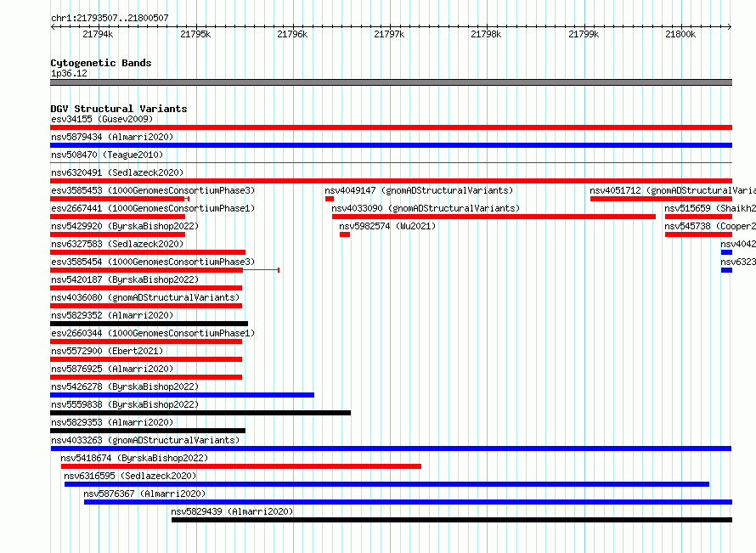Screen dimensions: 756x553
Task: Click esv2667441 (1000GenomesConsortiumPhase1) label
Action: pyautogui.click(x=153, y=208)
